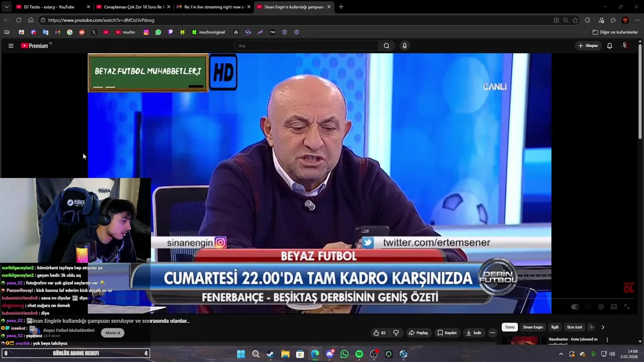The width and height of the screenshot is (644, 362).
Task: Click the YouTube search magnifier button
Action: coord(386,46)
